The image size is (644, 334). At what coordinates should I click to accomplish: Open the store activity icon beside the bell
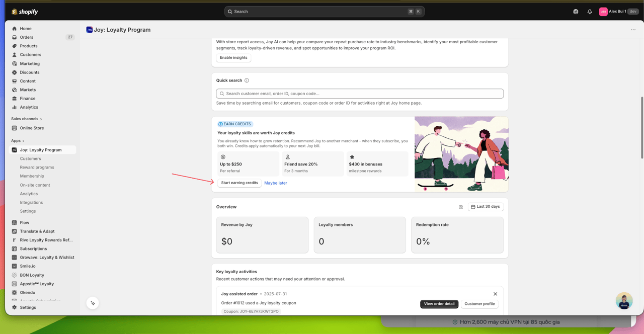576,12
